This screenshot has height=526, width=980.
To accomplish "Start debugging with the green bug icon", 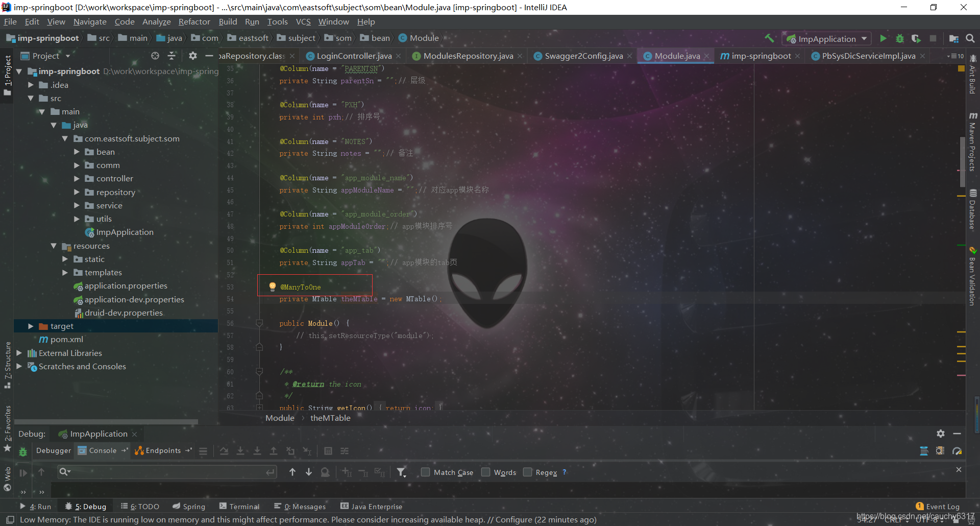I will coord(900,38).
